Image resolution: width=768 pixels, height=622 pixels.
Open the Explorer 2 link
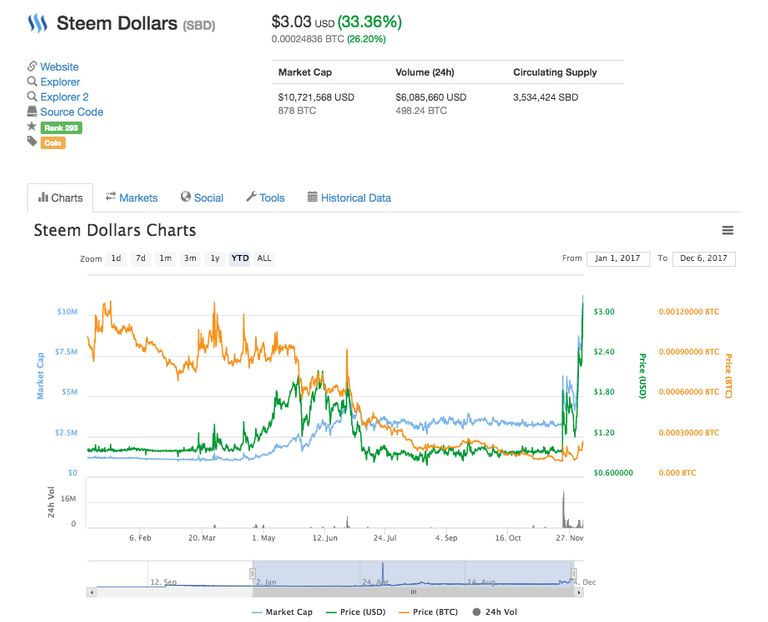pos(64,97)
